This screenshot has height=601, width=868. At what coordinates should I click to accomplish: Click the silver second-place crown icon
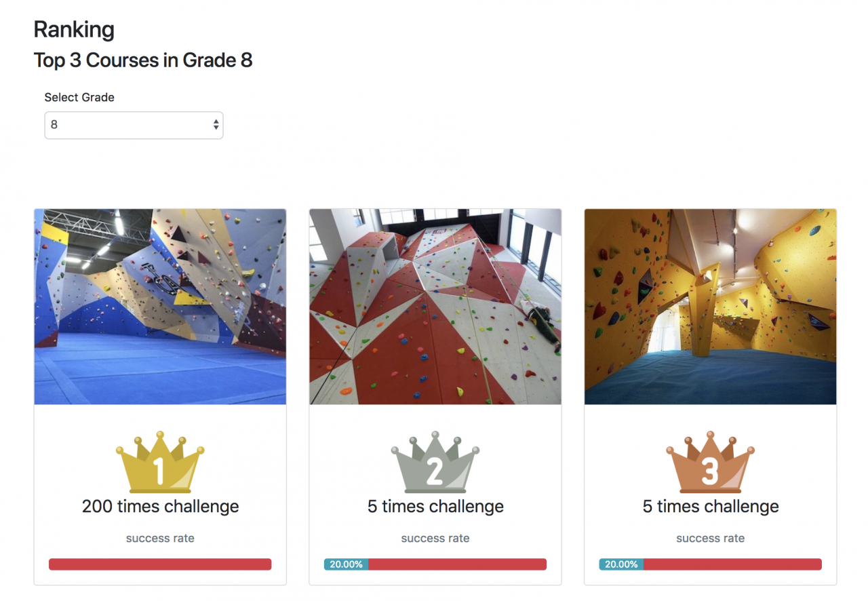point(435,462)
